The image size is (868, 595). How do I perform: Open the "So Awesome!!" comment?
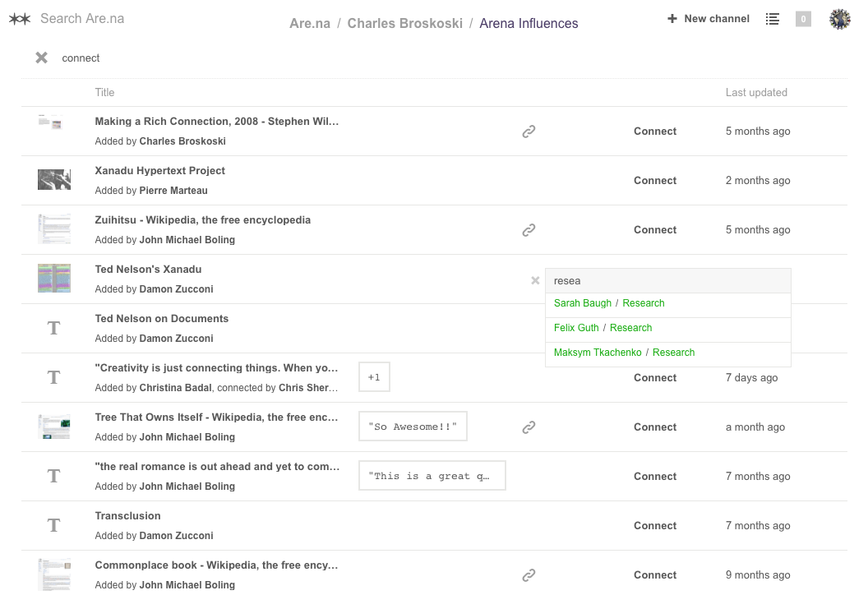tap(413, 427)
